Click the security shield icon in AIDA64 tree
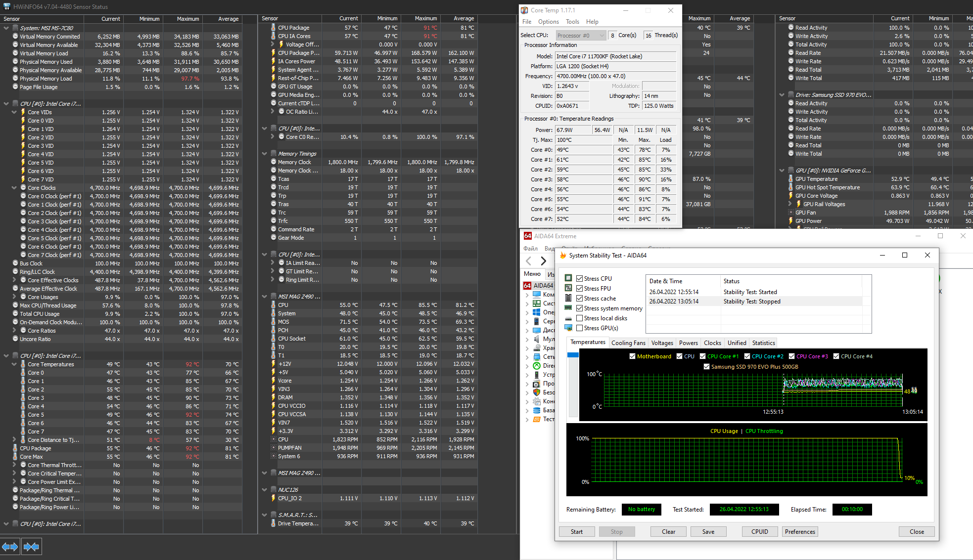 [536, 392]
